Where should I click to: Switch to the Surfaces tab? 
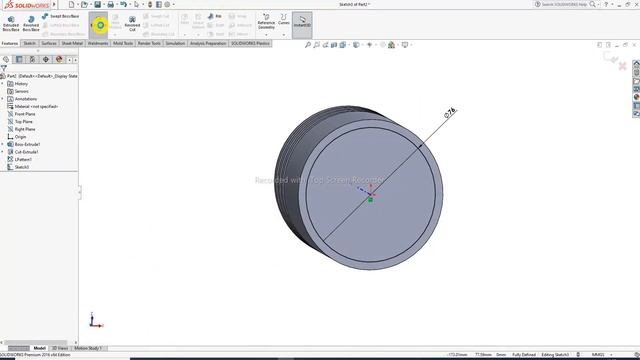49,43
